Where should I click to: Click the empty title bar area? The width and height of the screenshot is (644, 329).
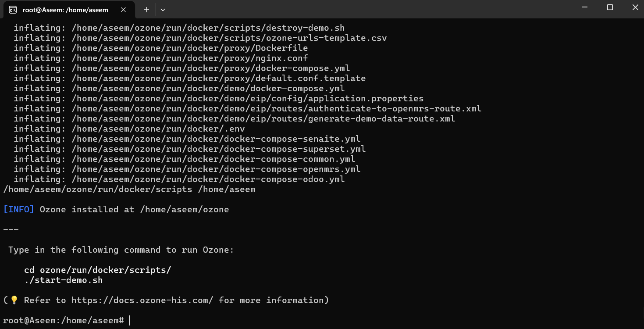(x=368, y=9)
